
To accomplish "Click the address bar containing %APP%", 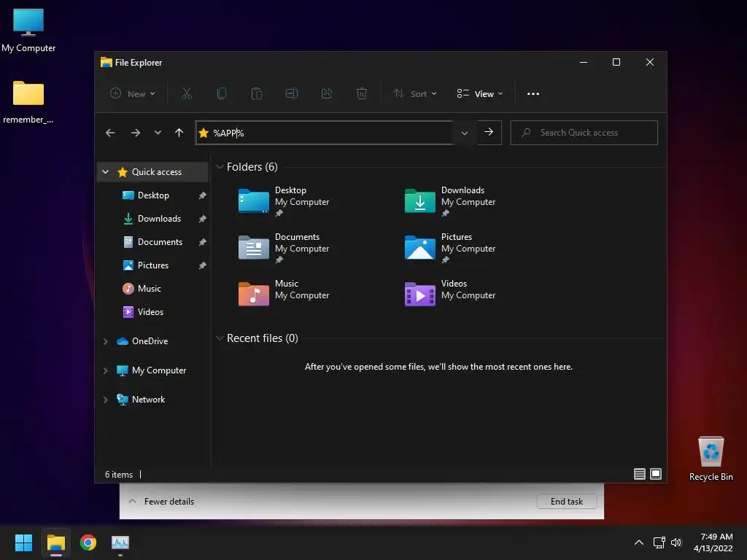I will 324,133.
